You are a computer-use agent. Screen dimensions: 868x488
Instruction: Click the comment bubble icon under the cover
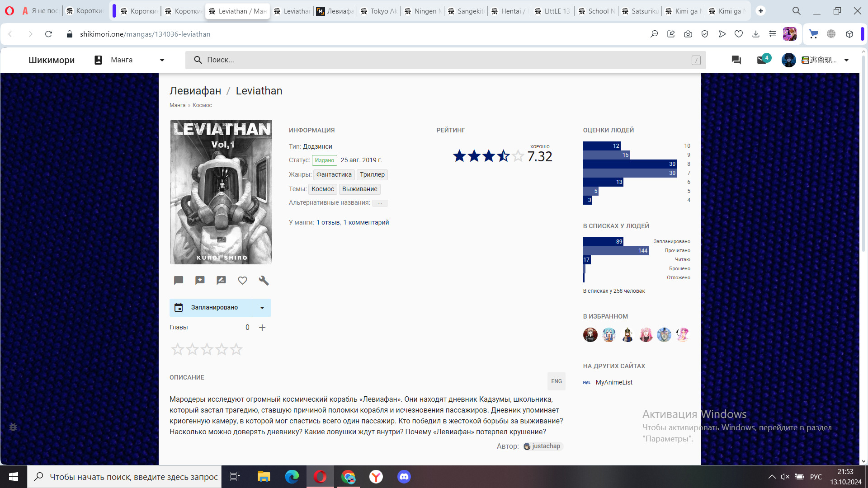point(179,281)
